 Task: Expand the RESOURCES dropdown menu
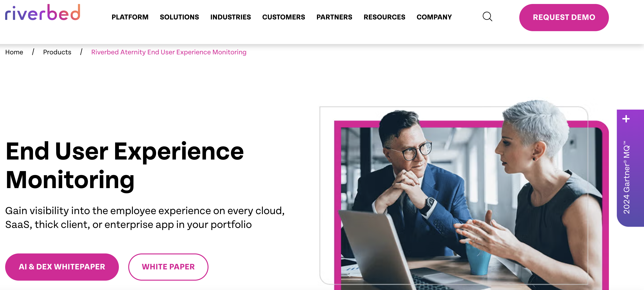coord(384,17)
